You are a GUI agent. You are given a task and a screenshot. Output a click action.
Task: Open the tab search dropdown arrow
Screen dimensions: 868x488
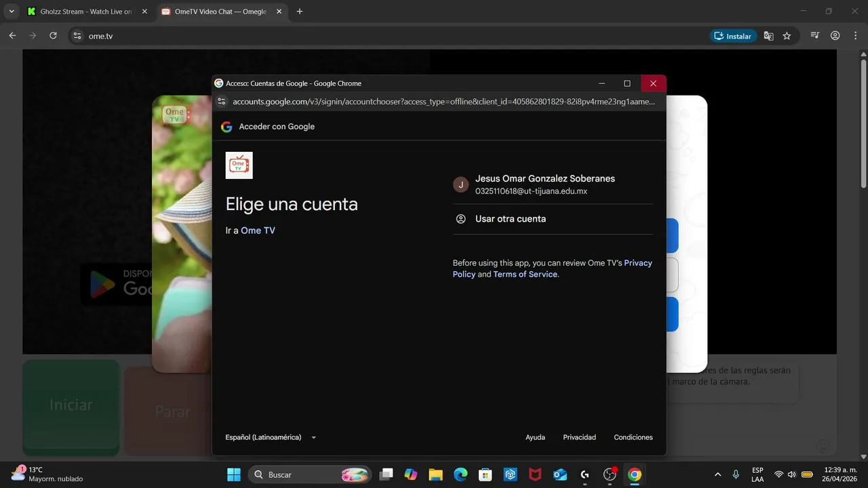click(12, 12)
